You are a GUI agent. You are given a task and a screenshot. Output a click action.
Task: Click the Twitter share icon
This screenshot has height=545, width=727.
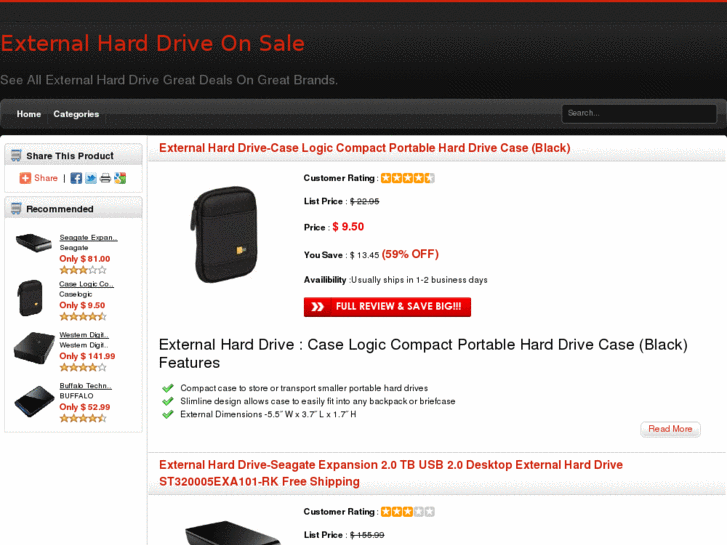91,178
